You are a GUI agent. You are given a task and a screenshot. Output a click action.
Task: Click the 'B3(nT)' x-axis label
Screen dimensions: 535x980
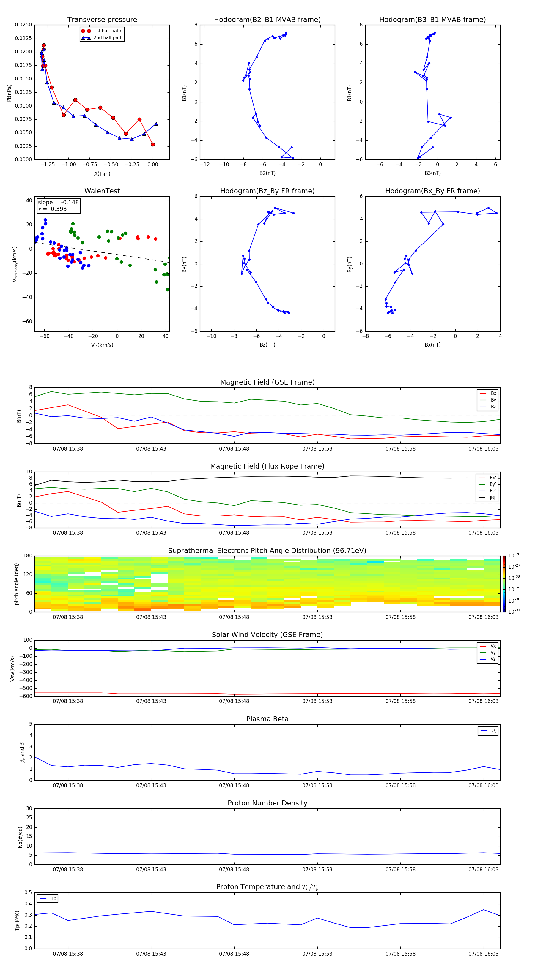point(432,173)
